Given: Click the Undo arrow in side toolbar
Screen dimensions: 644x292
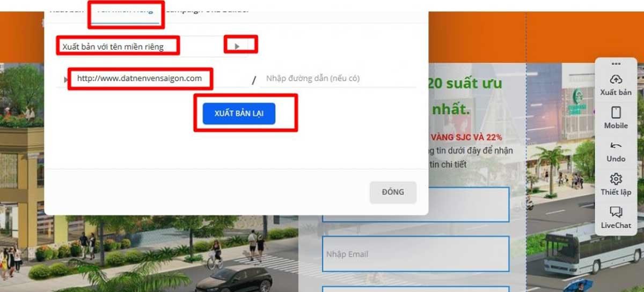Looking at the screenshot, I should click(616, 146).
